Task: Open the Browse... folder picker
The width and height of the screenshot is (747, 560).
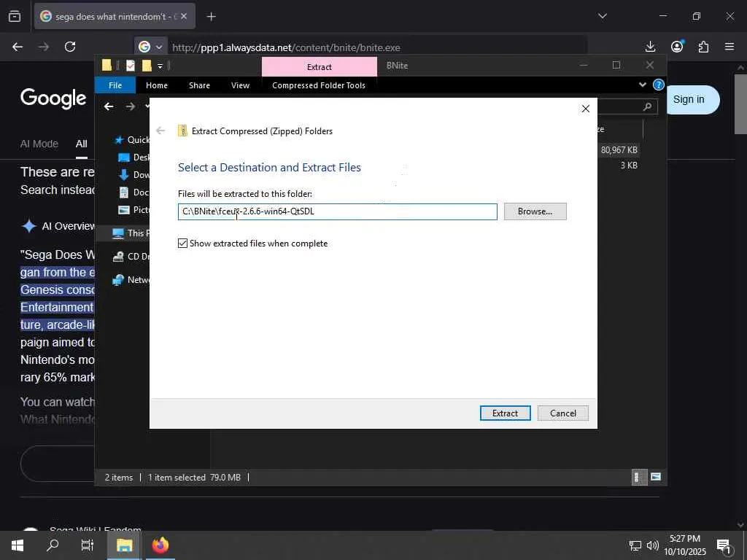Action: (x=535, y=211)
